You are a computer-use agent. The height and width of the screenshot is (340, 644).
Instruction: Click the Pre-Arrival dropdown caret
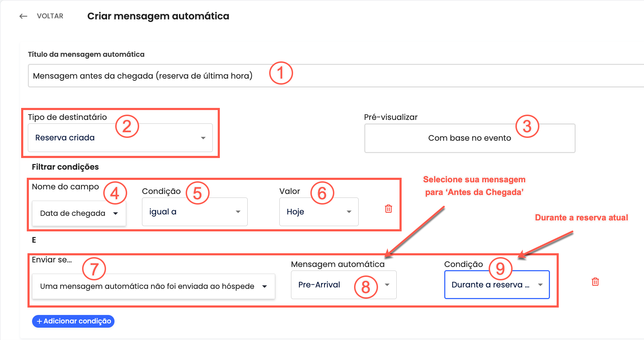[387, 285]
